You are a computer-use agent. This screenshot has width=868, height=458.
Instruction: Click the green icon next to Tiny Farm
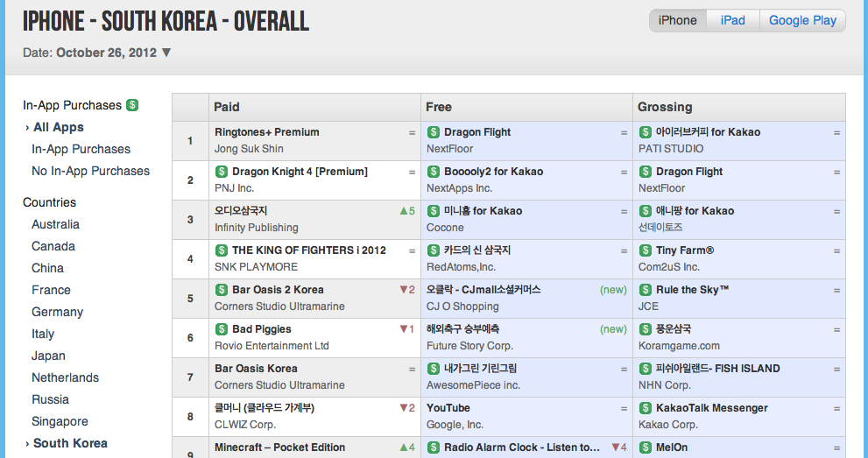click(646, 250)
